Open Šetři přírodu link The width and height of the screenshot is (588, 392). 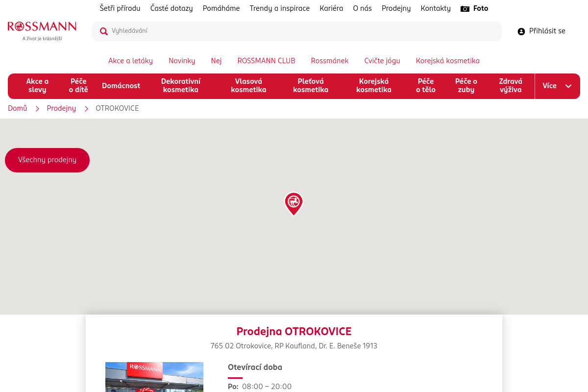pyautogui.click(x=120, y=8)
